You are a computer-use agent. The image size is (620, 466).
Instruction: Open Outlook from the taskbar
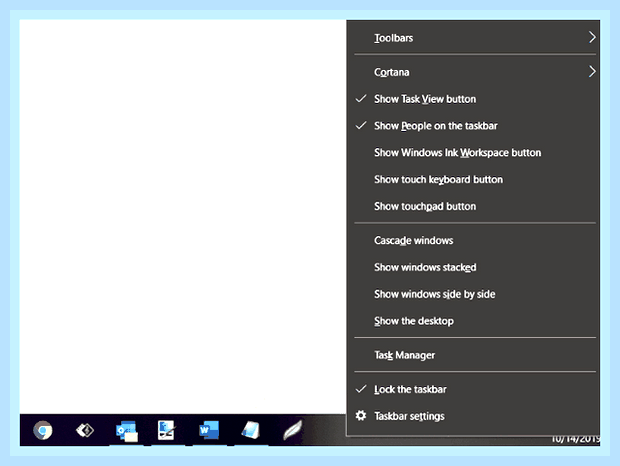(127, 431)
